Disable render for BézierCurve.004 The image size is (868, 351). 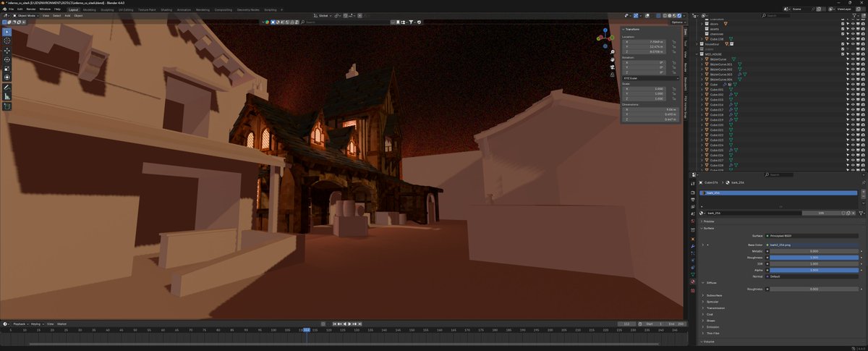pos(863,79)
